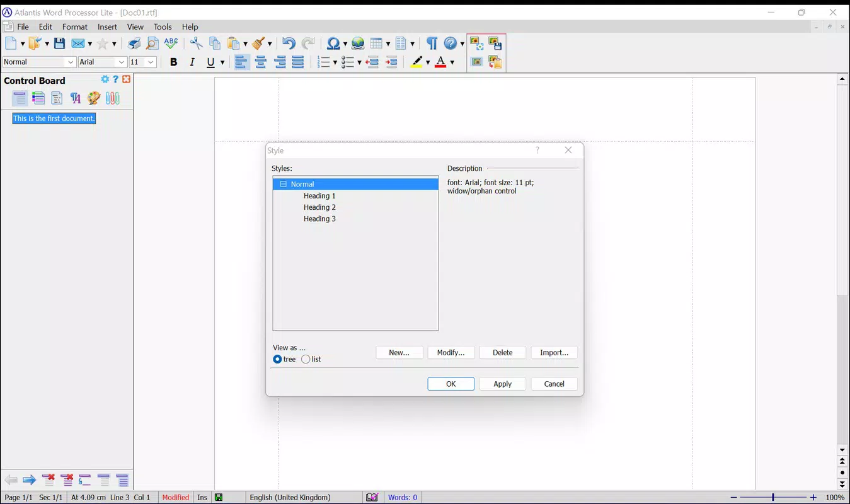Screen dimensions: 850x504
Task: Click the Italic I button
Action: [192, 62]
